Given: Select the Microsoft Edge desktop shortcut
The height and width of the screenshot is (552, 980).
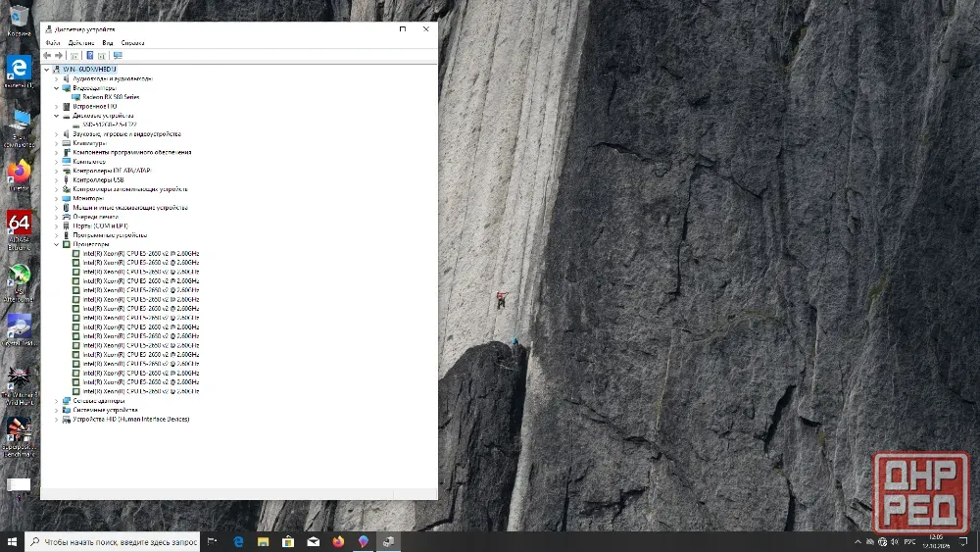Looking at the screenshot, I should pyautogui.click(x=19, y=72).
